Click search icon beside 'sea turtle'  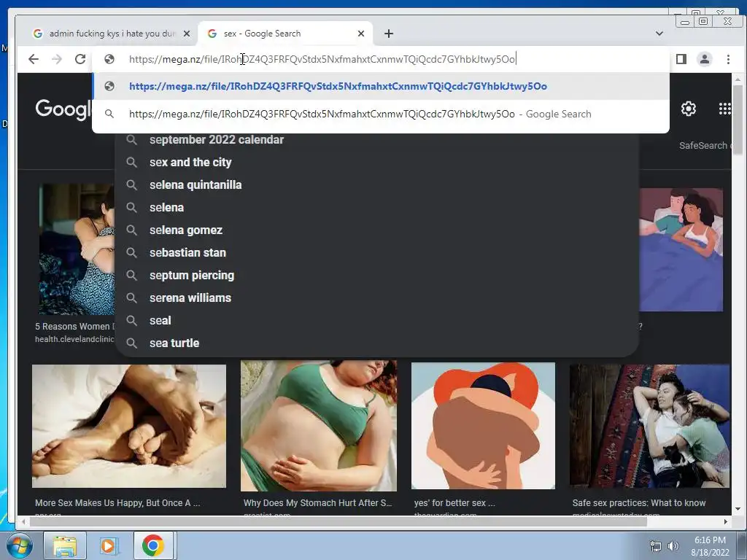[x=131, y=343]
